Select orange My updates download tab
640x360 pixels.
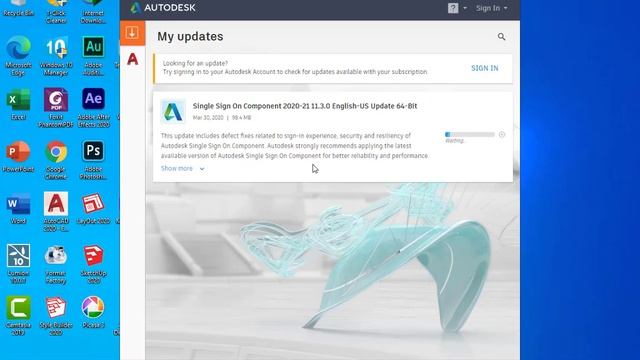pos(132,33)
